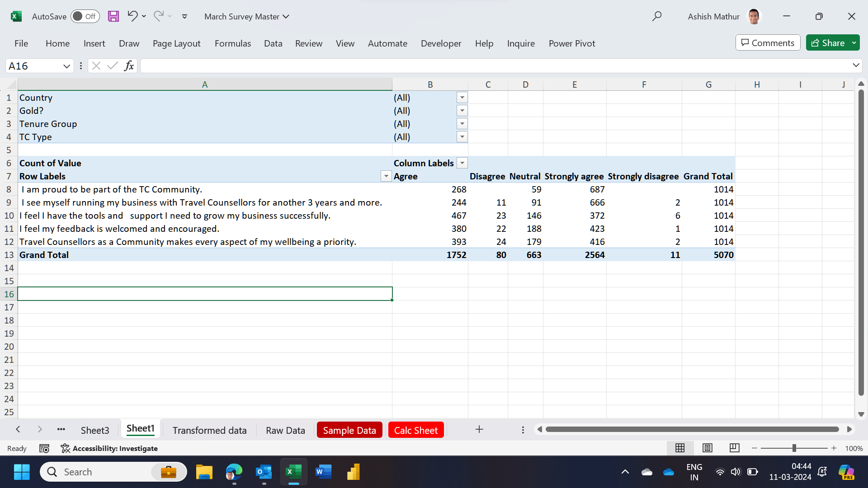Click the green Share button

tap(828, 43)
